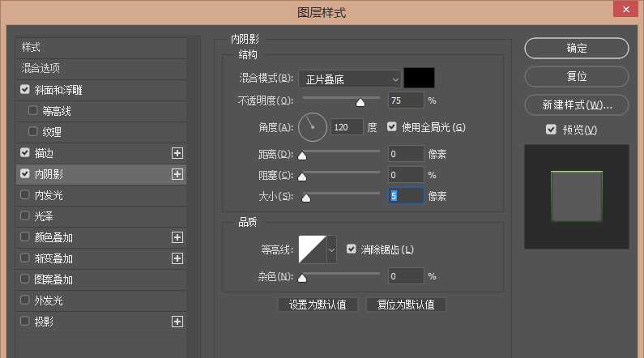The height and width of the screenshot is (358, 644).
Task: Toggle 使用全局光 checkbox
Action: 393,127
